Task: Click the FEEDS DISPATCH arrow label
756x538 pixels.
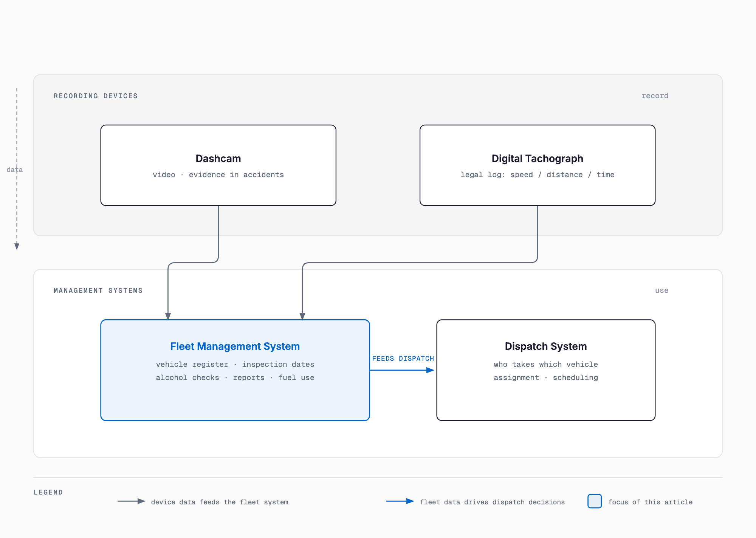Action: coord(403,359)
